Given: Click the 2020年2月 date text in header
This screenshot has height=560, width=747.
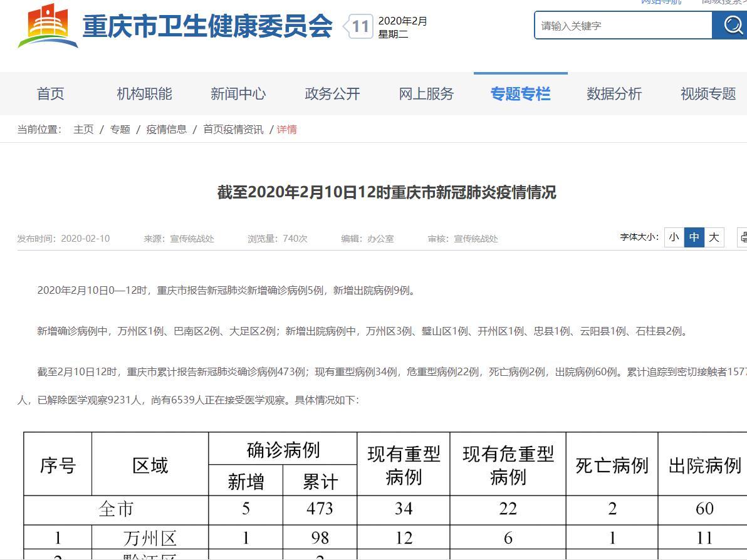Looking at the screenshot, I should tap(402, 21).
